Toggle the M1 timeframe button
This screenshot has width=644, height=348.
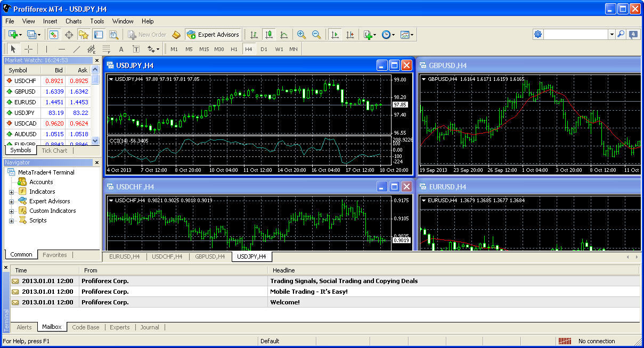(x=174, y=49)
